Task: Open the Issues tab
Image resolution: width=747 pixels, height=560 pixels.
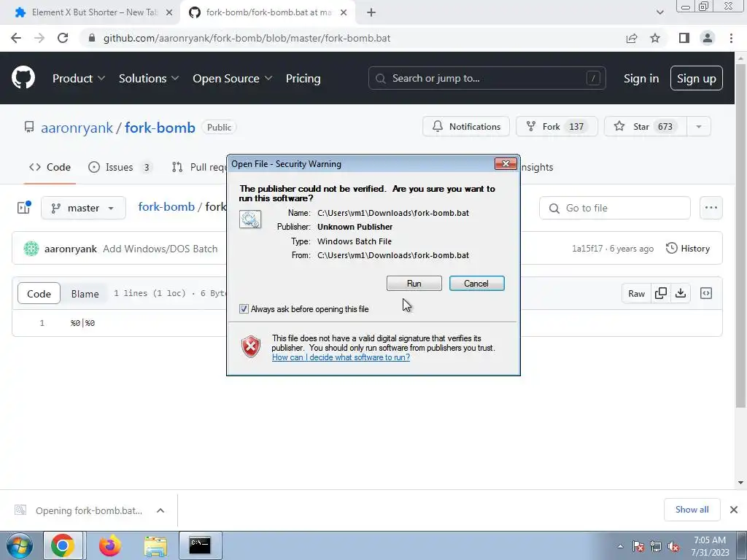Action: pyautogui.click(x=120, y=167)
